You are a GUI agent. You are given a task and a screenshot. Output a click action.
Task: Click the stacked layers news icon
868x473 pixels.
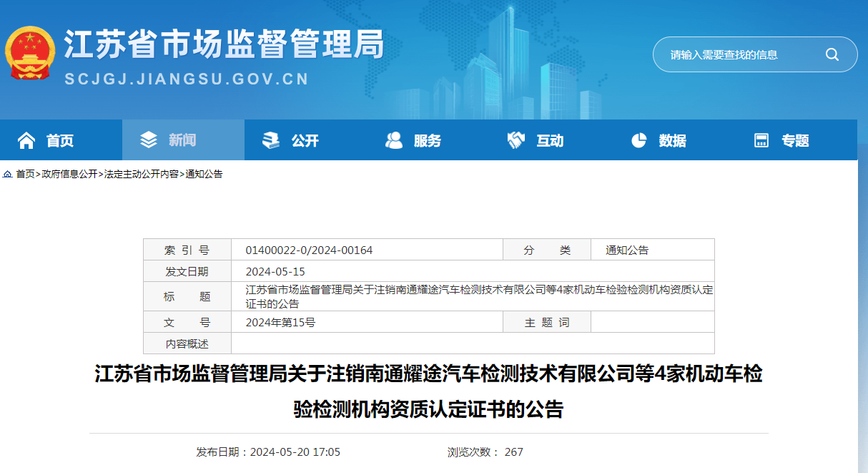[x=149, y=140]
